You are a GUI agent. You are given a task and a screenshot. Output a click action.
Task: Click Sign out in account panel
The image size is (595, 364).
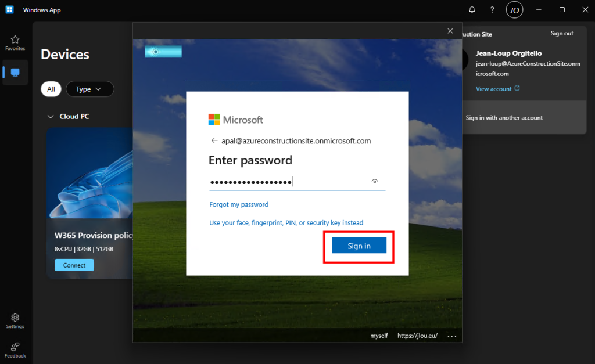coord(561,34)
